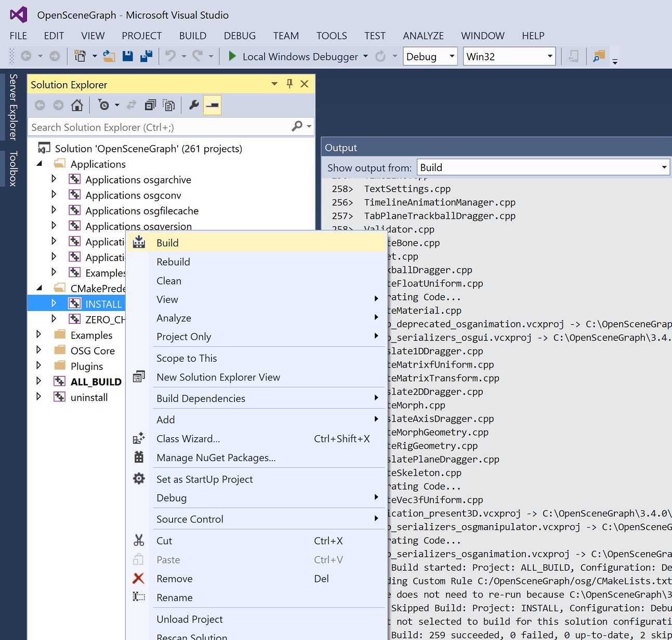The width and height of the screenshot is (672, 640).
Task: Choose Rebuild from the context menu
Action: point(256,262)
